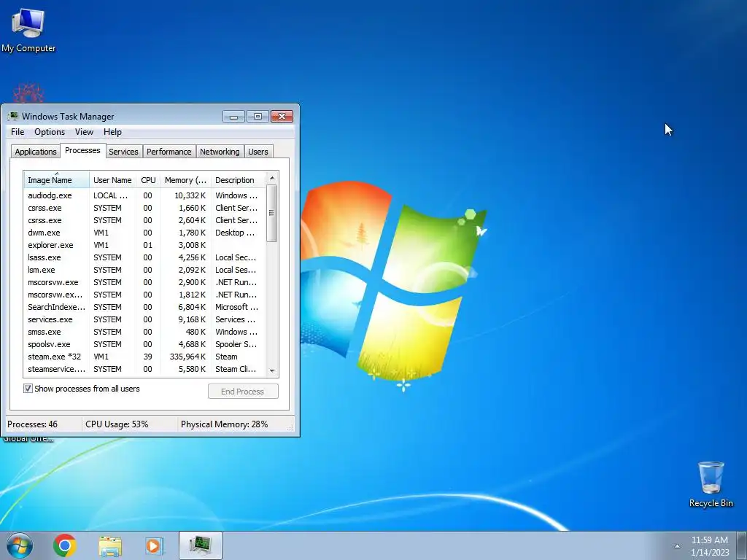747x560 pixels.
Task: Click the 335,964 K memory value
Action: click(x=187, y=356)
